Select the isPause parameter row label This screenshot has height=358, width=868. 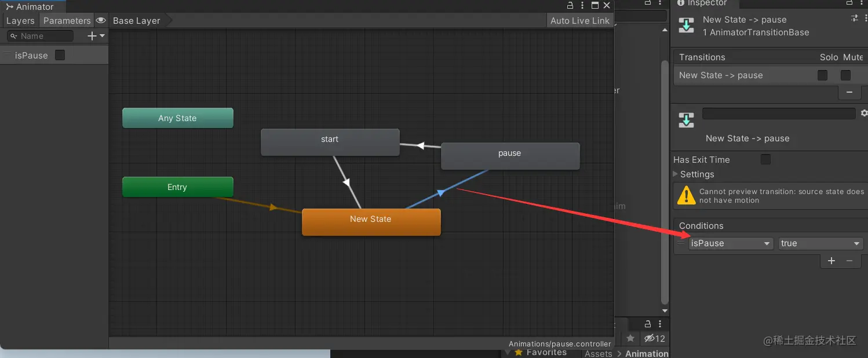(x=31, y=56)
